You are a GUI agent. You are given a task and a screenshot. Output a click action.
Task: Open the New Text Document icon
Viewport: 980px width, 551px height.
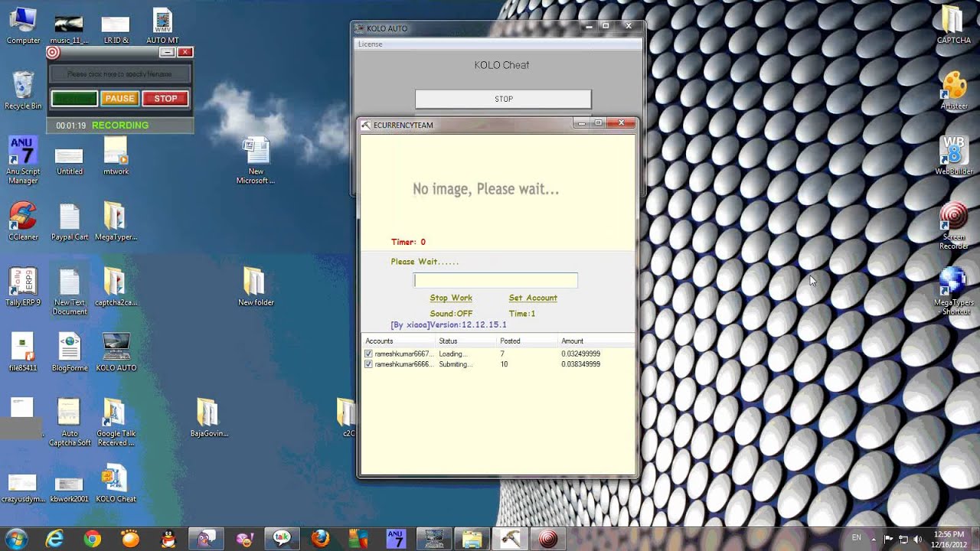70,291
